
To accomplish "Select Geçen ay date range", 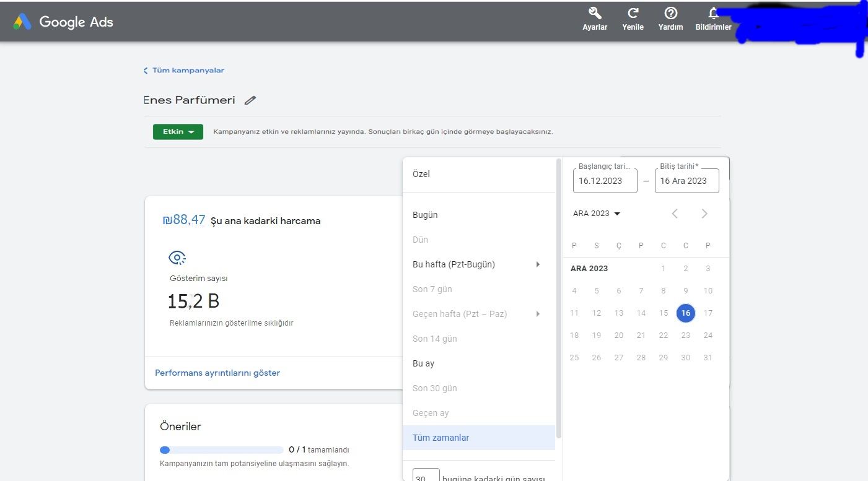I will pos(479,413).
